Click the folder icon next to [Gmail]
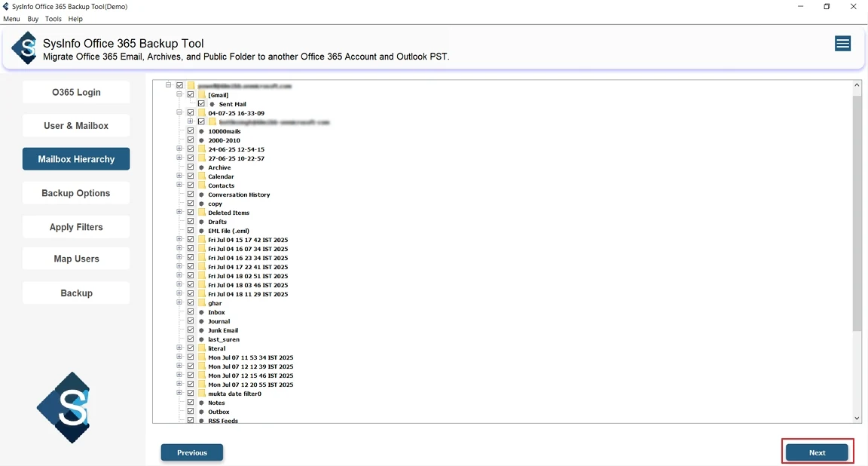868x466 pixels. (x=201, y=95)
